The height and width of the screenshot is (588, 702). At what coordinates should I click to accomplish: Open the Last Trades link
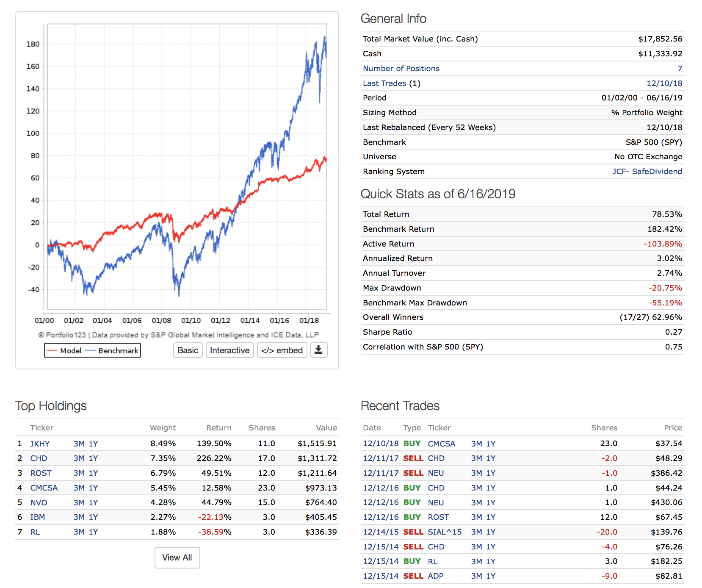pyautogui.click(x=384, y=83)
